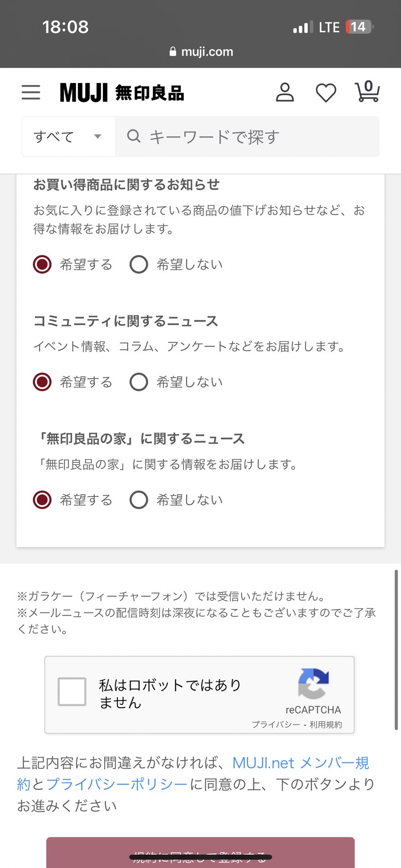The width and height of the screenshot is (401, 868).
Task: Open the すべて category dropdown
Action: [x=68, y=136]
